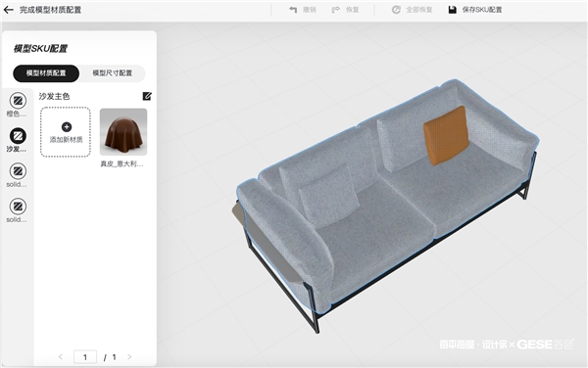Go to the previous page arrow

(x=61, y=357)
